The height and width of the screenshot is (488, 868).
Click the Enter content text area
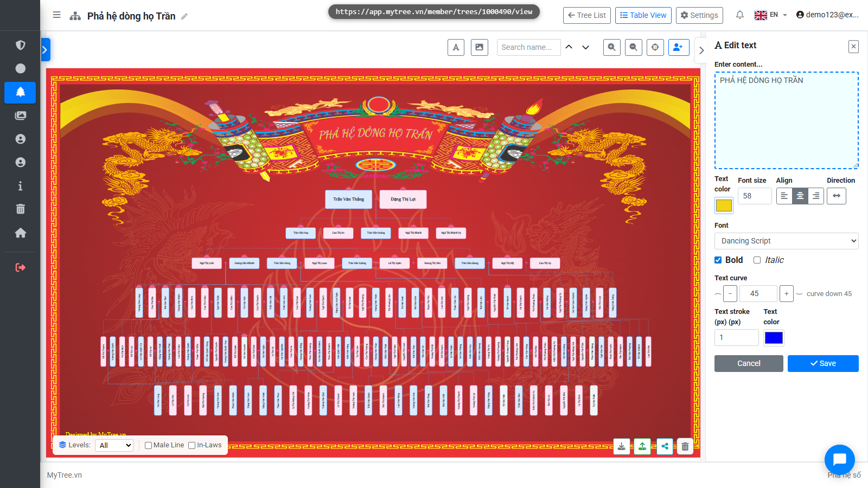[787, 120]
